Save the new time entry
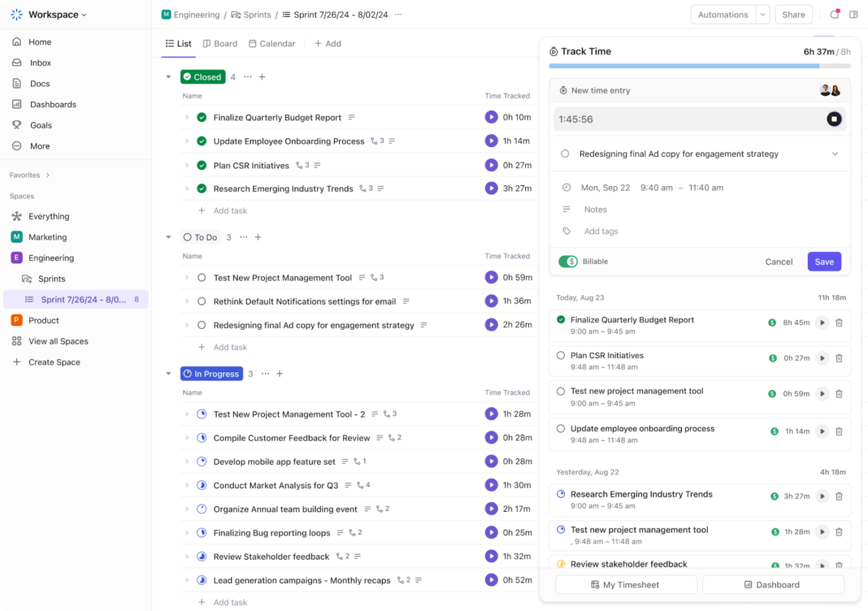 click(x=824, y=262)
